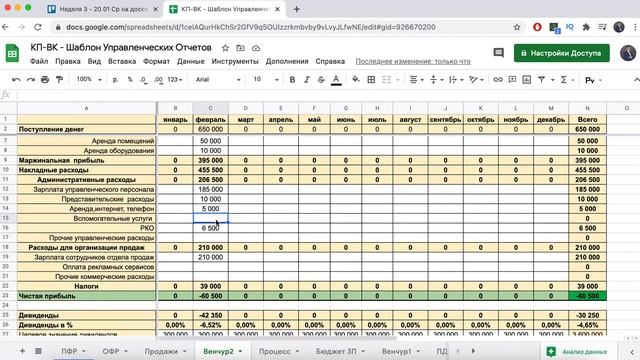The height and width of the screenshot is (360, 640).
Task: Open the Файл menu
Action: (x=39, y=61)
